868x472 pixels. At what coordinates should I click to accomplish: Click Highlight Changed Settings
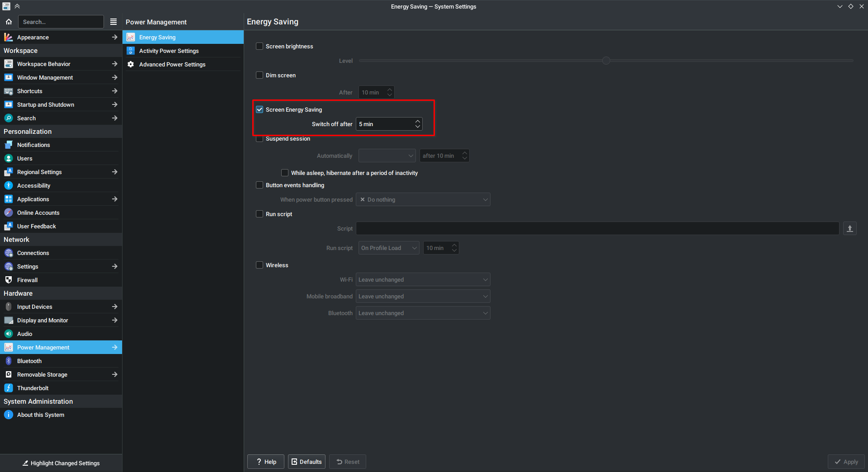[x=61, y=463]
